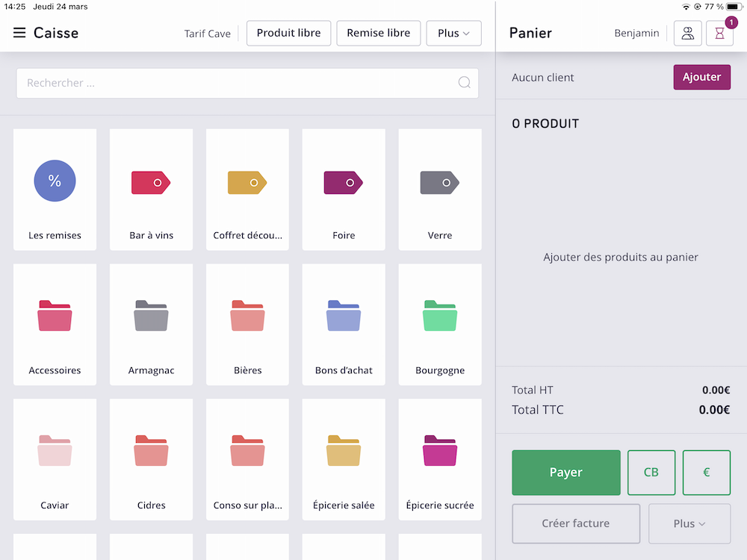
Task: Open the Cidres folder
Action: pyautogui.click(x=151, y=459)
